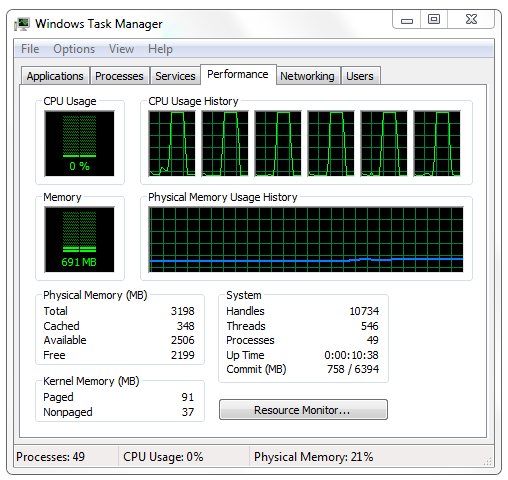Click the resize grip in status bar corner

pyautogui.click(x=488, y=461)
